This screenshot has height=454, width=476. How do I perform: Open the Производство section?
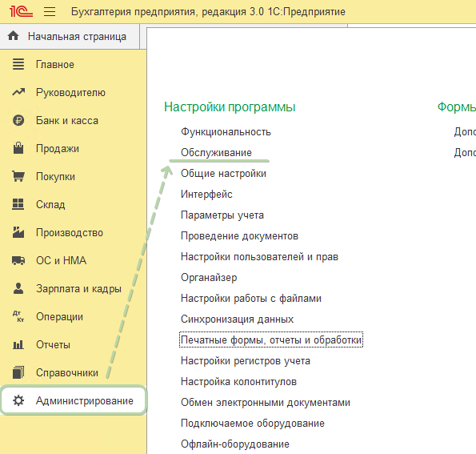tap(70, 233)
